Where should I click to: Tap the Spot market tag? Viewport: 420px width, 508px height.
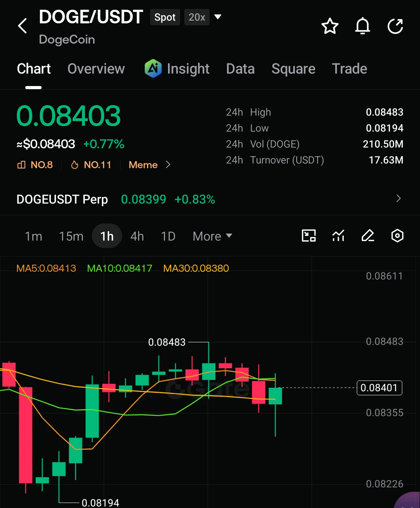(x=165, y=17)
